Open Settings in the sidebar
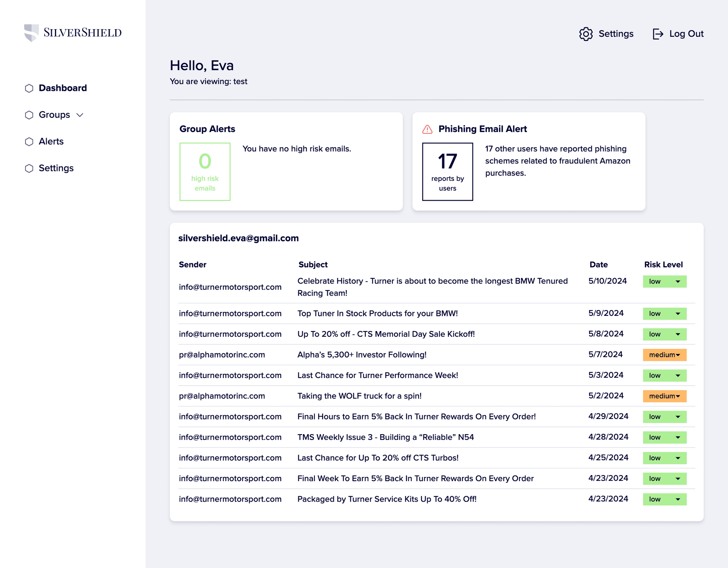728x568 pixels. [56, 168]
